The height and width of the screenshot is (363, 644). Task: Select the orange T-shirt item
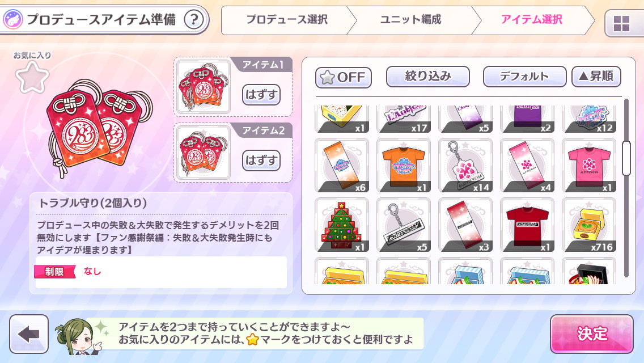point(403,165)
